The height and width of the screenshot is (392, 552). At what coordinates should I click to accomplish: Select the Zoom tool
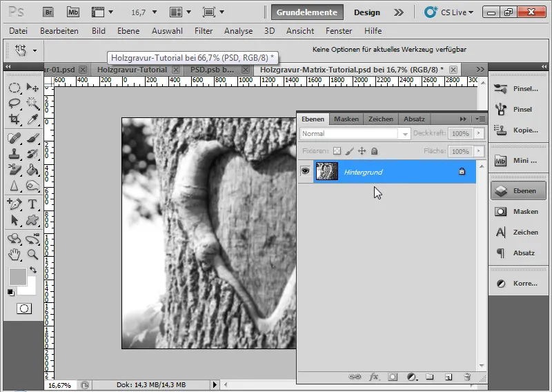32,254
